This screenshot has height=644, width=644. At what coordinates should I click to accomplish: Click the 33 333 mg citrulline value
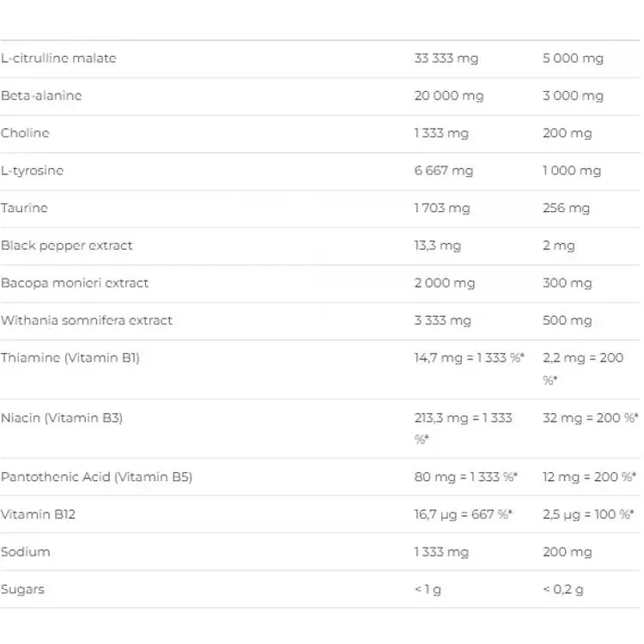[x=447, y=58]
